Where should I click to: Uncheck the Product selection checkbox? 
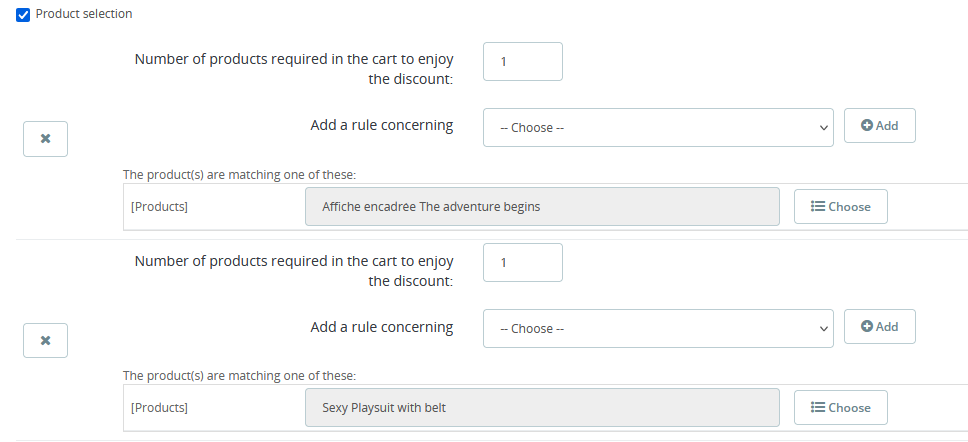pos(23,15)
